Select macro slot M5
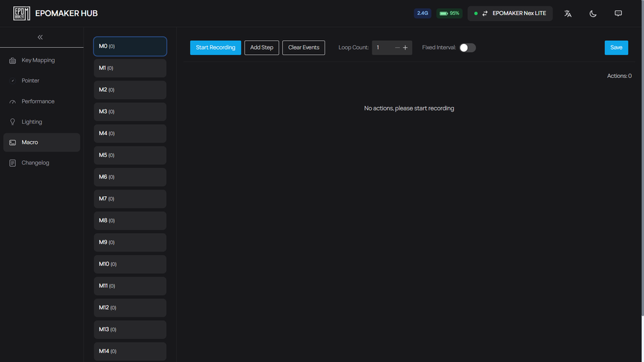Image resolution: width=644 pixels, height=362 pixels. coord(130,155)
